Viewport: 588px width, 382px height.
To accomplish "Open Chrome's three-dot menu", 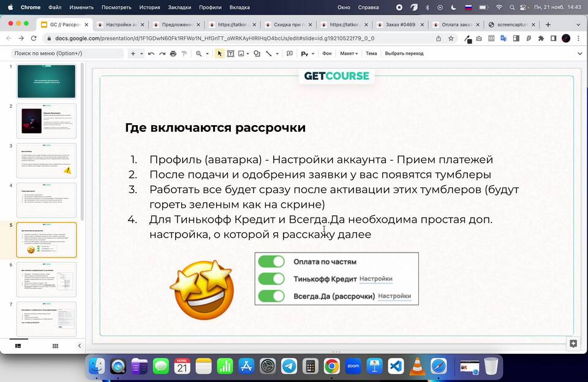I will point(579,38).
